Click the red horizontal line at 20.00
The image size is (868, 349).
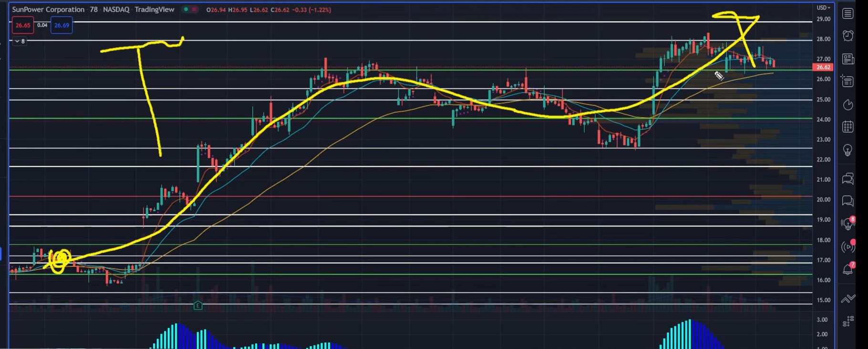pyautogui.click(x=410, y=196)
